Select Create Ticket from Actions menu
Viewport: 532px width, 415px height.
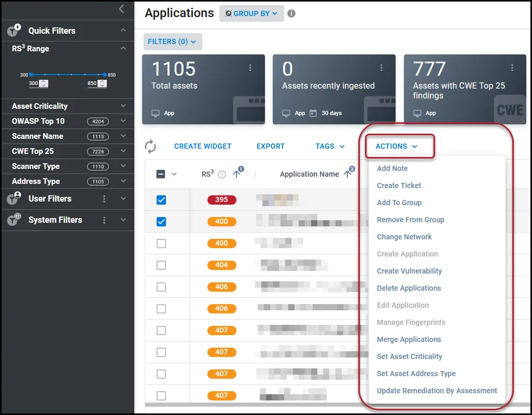point(399,186)
